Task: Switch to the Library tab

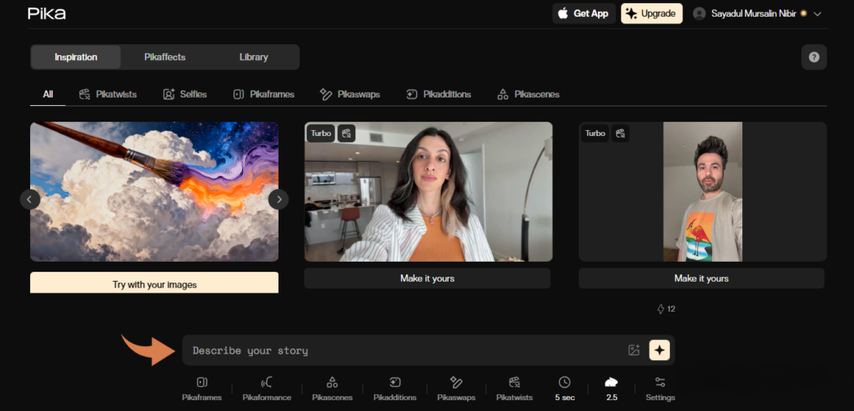Action: click(253, 57)
